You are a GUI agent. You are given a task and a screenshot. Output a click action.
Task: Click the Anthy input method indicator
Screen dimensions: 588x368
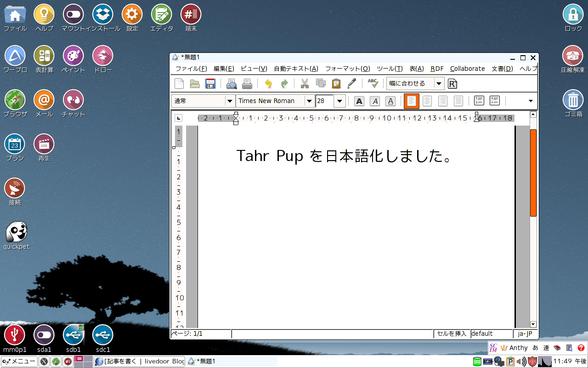[514, 348]
